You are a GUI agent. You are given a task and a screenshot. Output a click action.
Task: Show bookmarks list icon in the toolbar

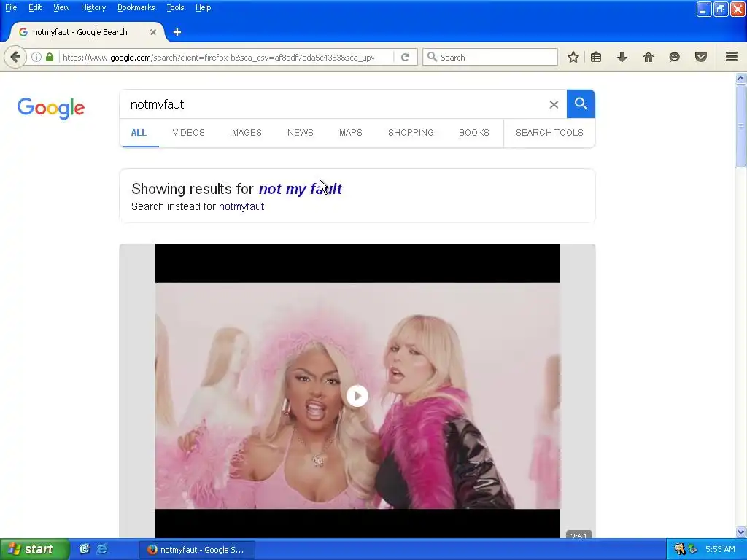point(595,57)
